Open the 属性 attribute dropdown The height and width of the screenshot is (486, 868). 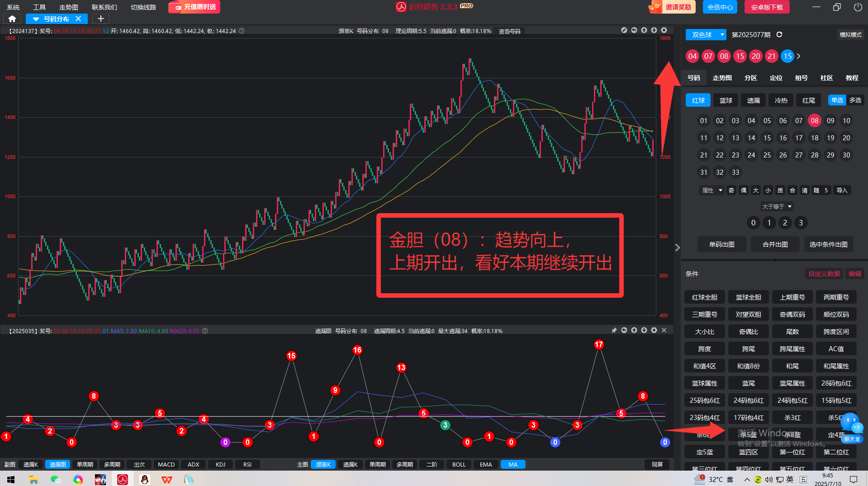711,190
